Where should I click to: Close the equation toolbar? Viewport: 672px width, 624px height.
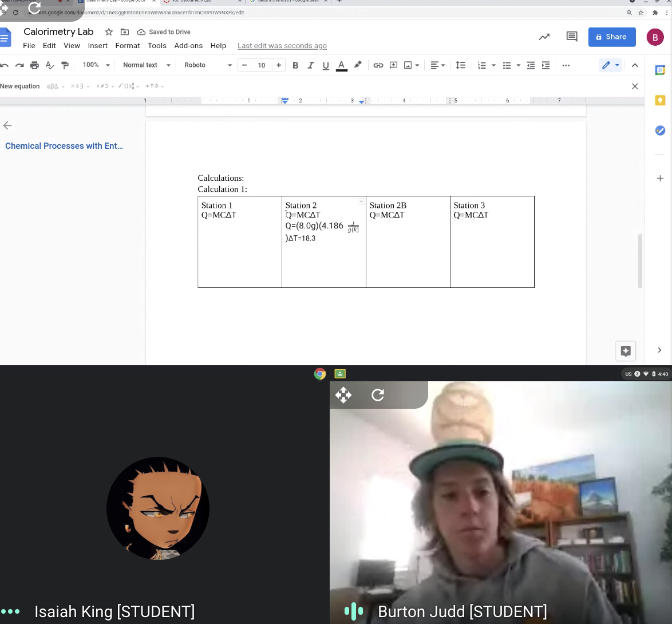635,86
